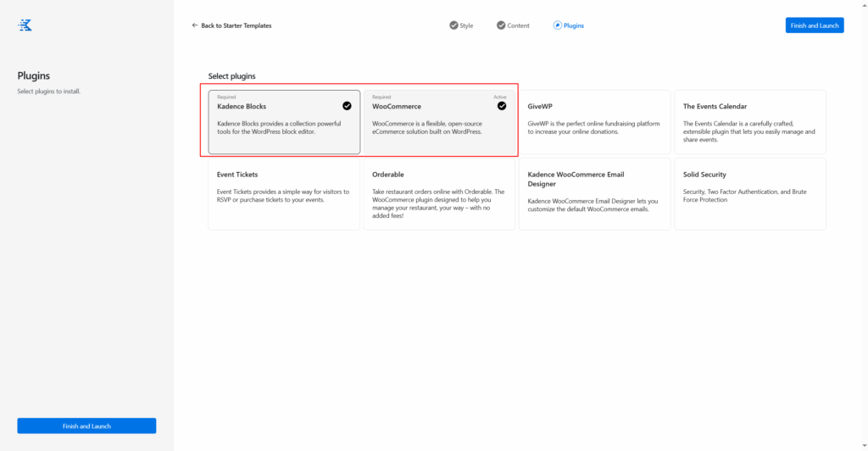Select the Solid Security plugin card
This screenshot has height=451, width=868.
[749, 194]
